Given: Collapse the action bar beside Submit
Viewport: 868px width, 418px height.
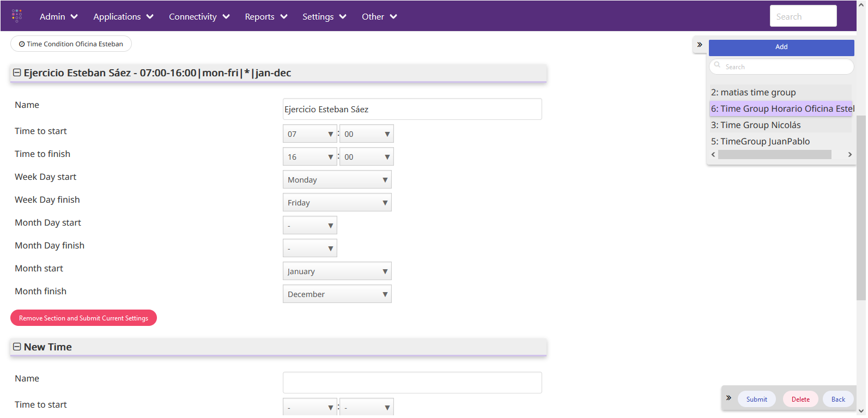Looking at the screenshot, I should click(x=729, y=398).
